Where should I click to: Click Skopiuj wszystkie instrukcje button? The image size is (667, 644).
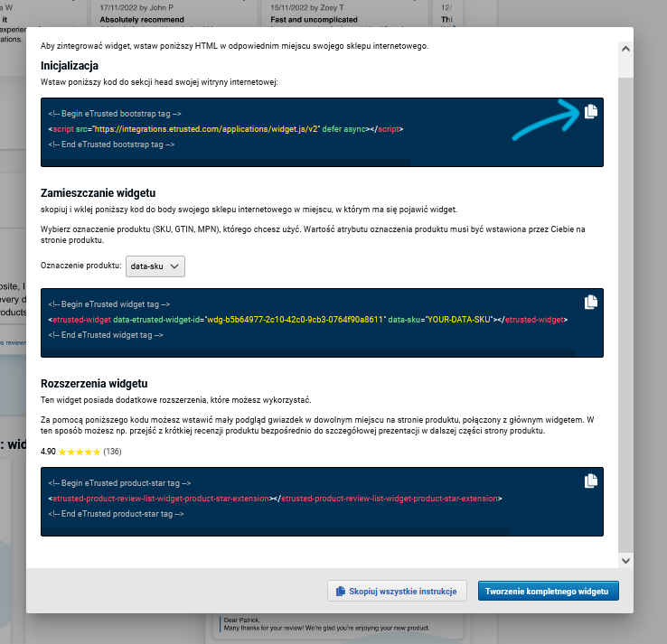point(397,591)
